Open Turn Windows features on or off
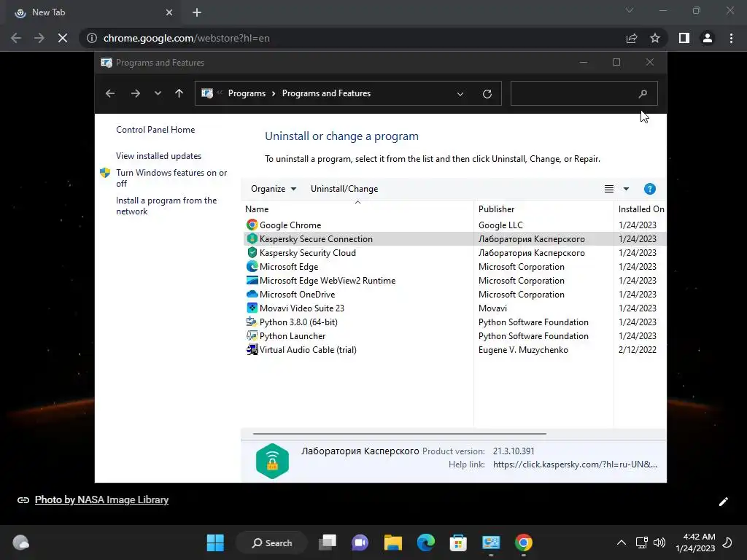The height and width of the screenshot is (560, 747). (x=171, y=178)
